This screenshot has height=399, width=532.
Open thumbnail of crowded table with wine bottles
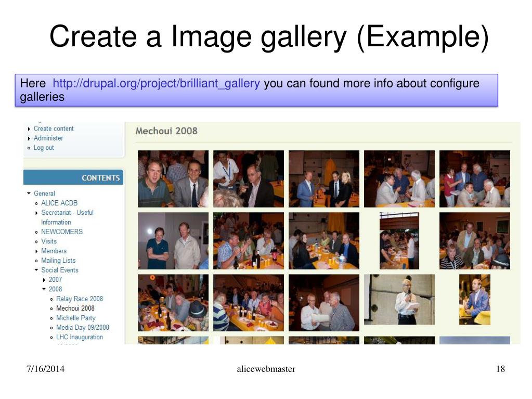(x=249, y=303)
